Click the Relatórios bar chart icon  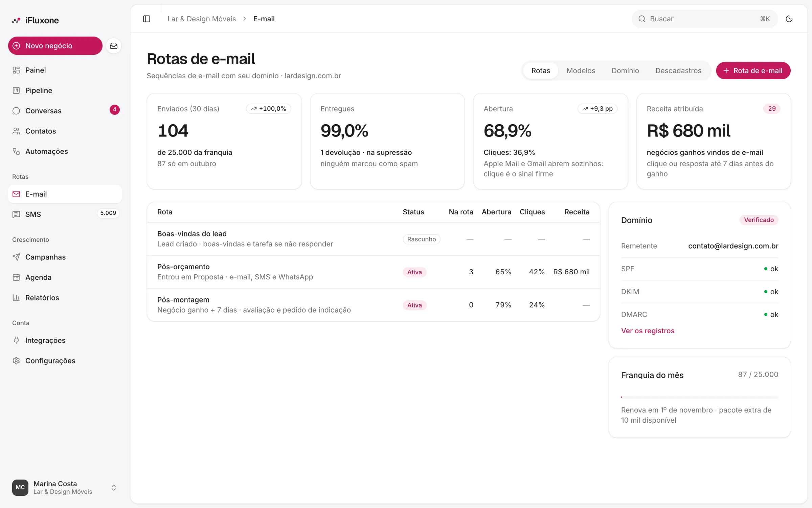click(x=16, y=298)
